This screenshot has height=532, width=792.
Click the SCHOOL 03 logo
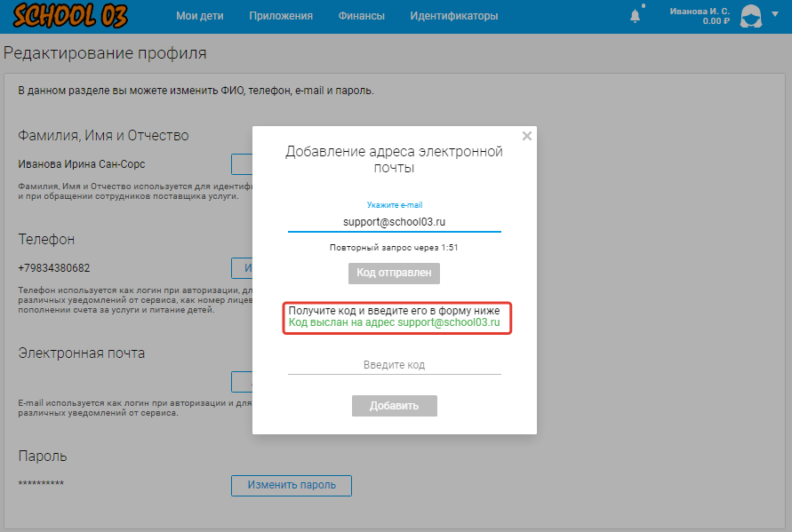[x=70, y=16]
